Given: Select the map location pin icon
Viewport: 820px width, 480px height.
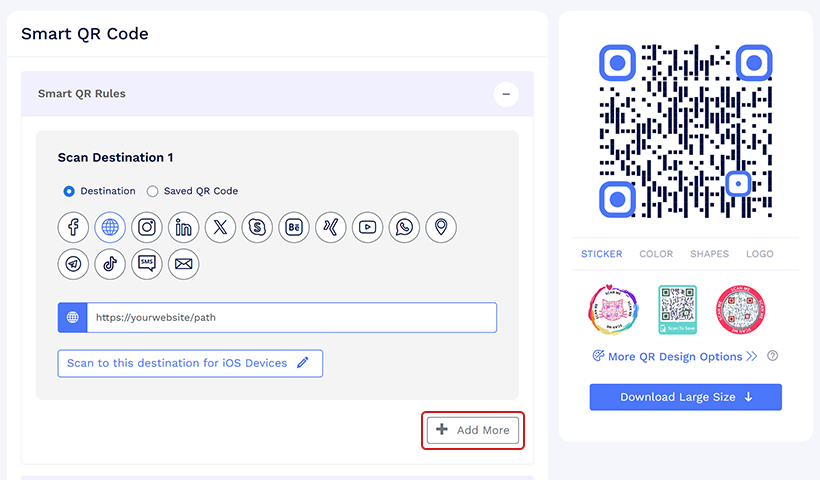Looking at the screenshot, I should [440, 227].
